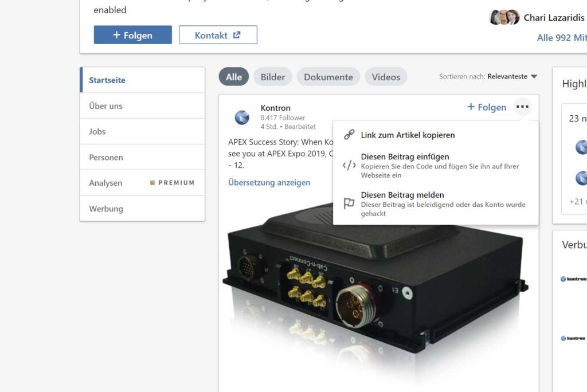587x392 pixels.
Task: Choose Diesen Beitrag melden menu entry
Action: click(x=402, y=195)
